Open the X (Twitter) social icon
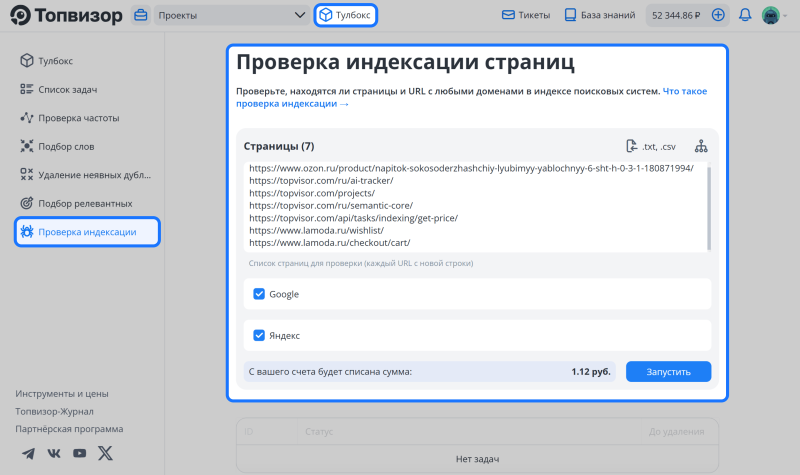 coord(105,453)
